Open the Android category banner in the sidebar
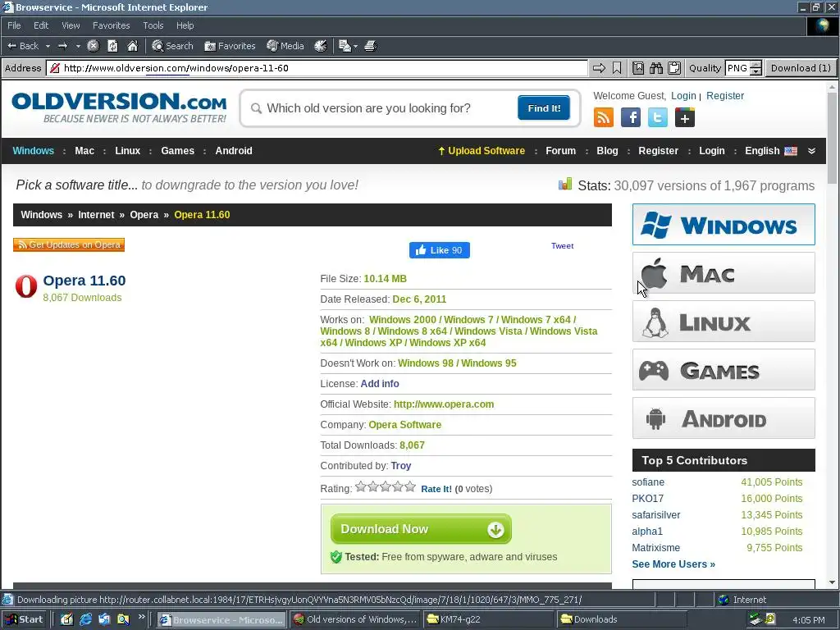The image size is (840, 630). tap(724, 418)
